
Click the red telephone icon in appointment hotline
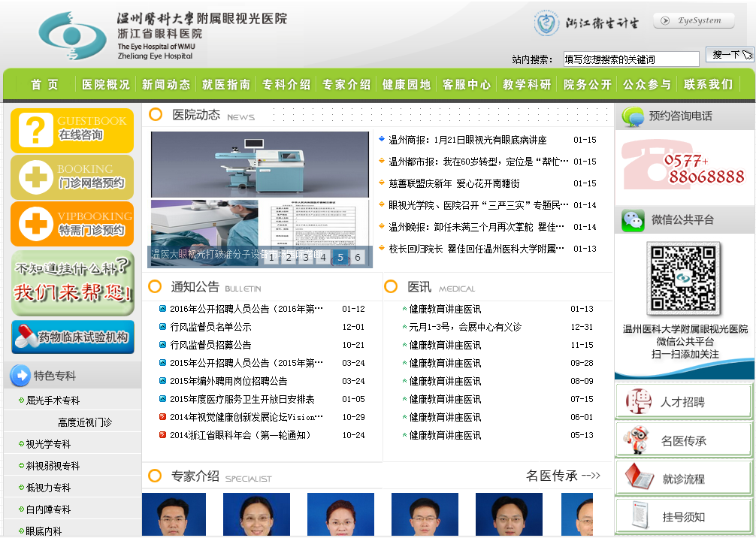click(657, 165)
